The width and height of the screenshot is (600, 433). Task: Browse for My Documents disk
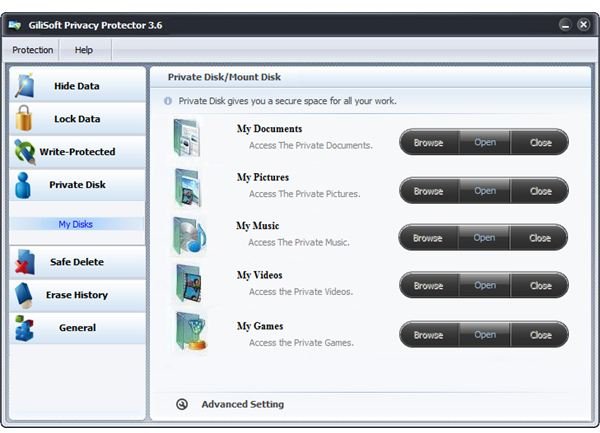[x=429, y=142]
